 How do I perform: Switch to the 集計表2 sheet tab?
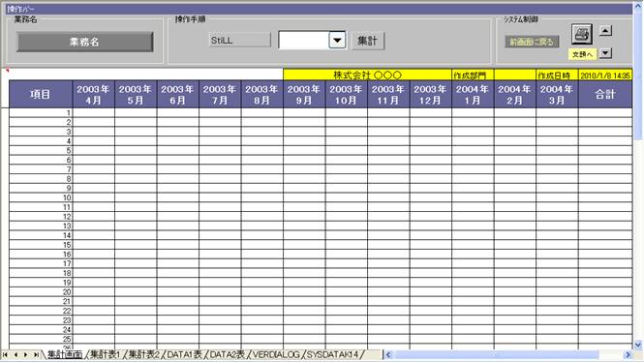(143, 354)
